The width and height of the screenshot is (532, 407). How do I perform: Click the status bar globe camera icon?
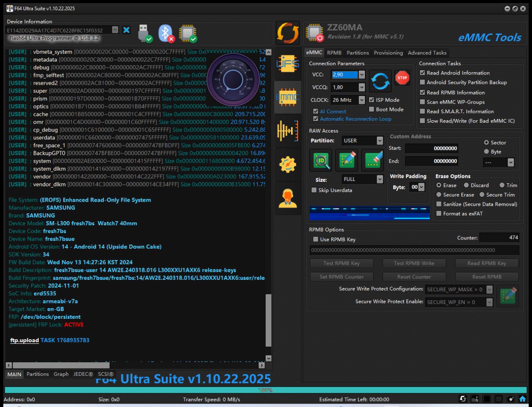(511, 399)
